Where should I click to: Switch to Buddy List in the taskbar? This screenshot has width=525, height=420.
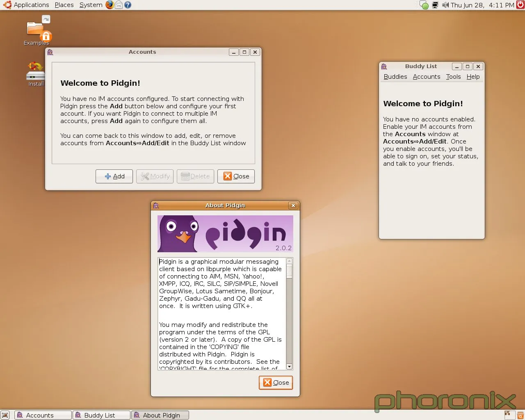tap(102, 415)
